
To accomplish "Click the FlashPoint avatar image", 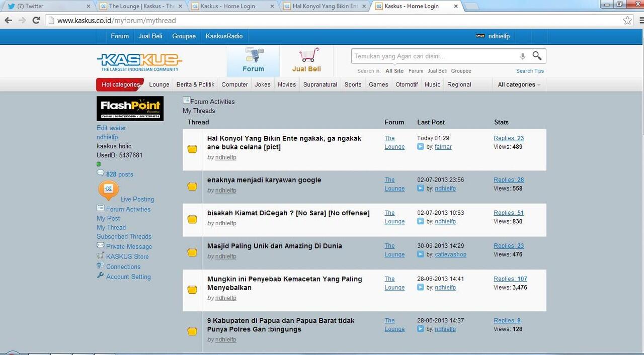I will (130, 109).
